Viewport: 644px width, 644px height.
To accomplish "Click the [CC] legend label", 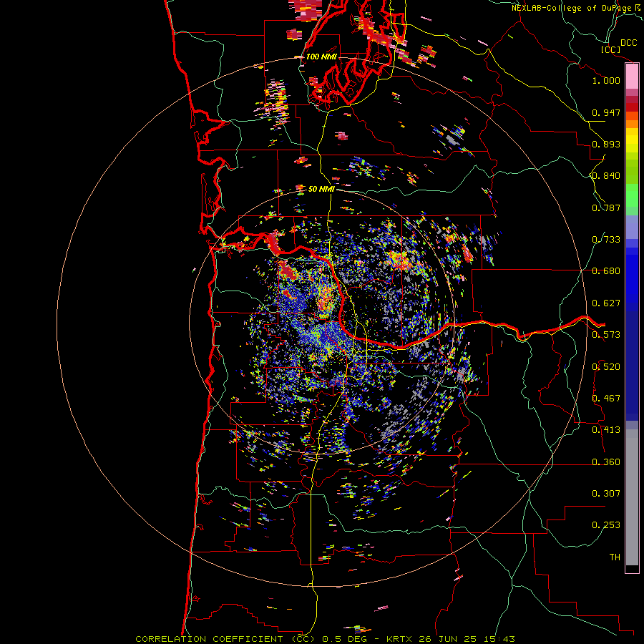I will 611,49.
